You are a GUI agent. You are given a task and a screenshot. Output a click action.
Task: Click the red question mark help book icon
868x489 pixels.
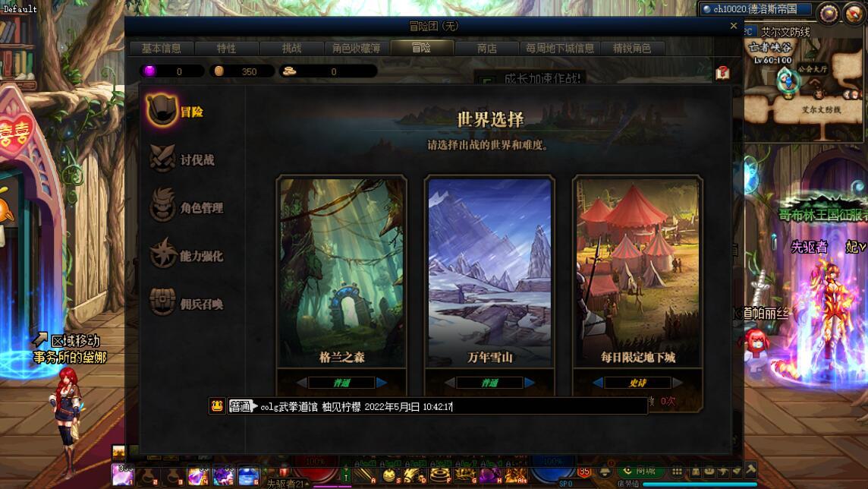coord(722,73)
